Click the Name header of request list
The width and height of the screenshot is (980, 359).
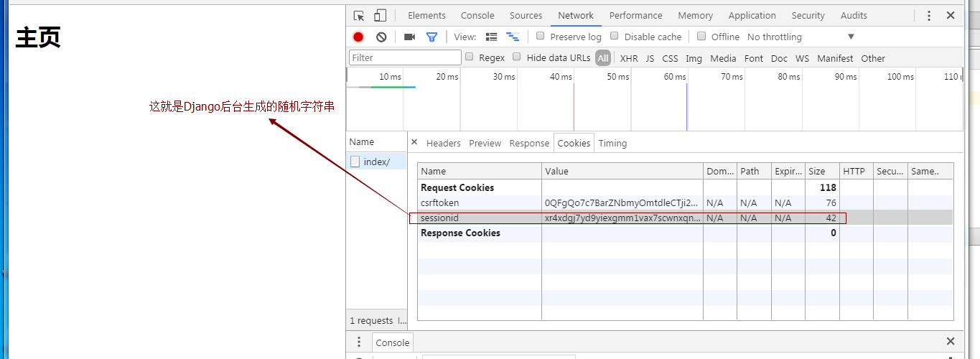pos(376,142)
